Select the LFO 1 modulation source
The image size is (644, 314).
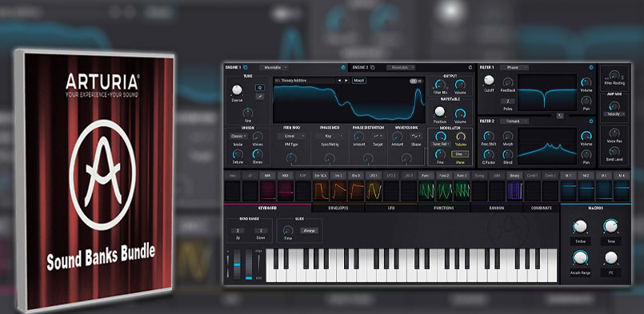[x=374, y=175]
